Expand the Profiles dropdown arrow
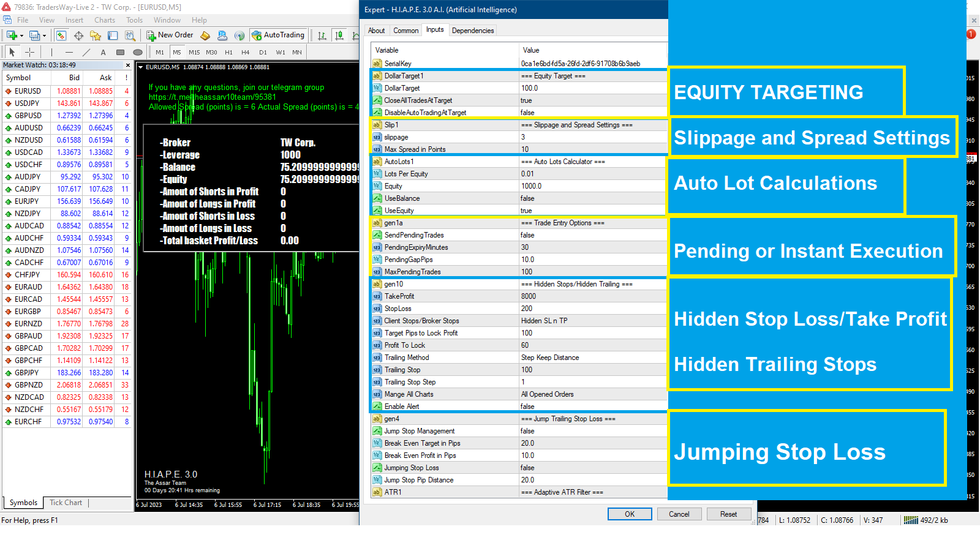Viewport: 980px width, 551px height. [x=45, y=36]
